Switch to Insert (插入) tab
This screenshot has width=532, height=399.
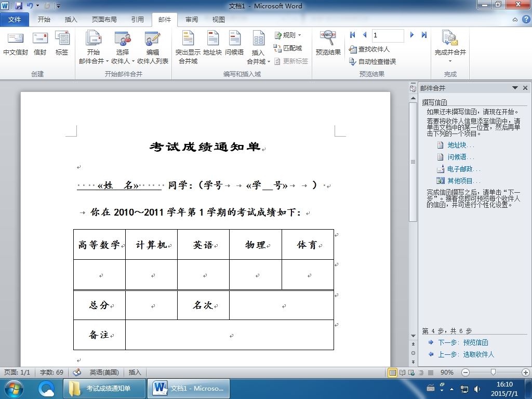[x=71, y=20]
